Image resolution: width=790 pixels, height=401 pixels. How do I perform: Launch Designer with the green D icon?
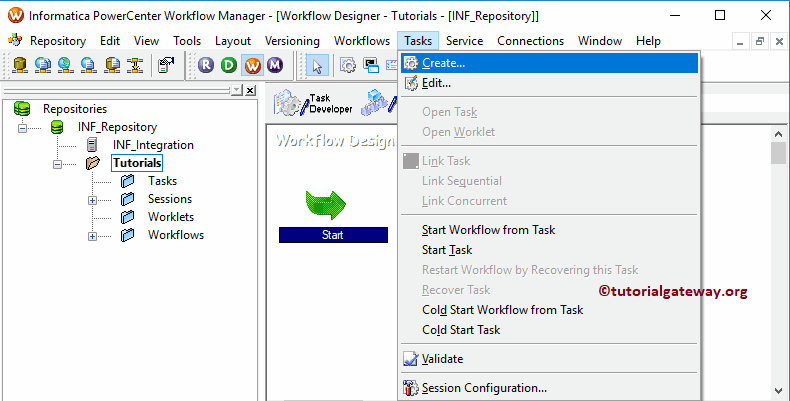(229, 65)
